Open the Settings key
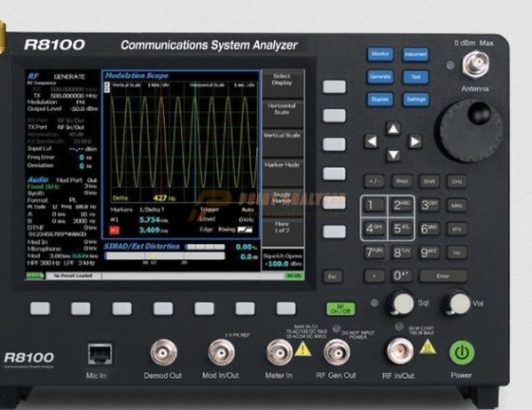Screen dimensions: 532x410 pyautogui.click(x=416, y=99)
